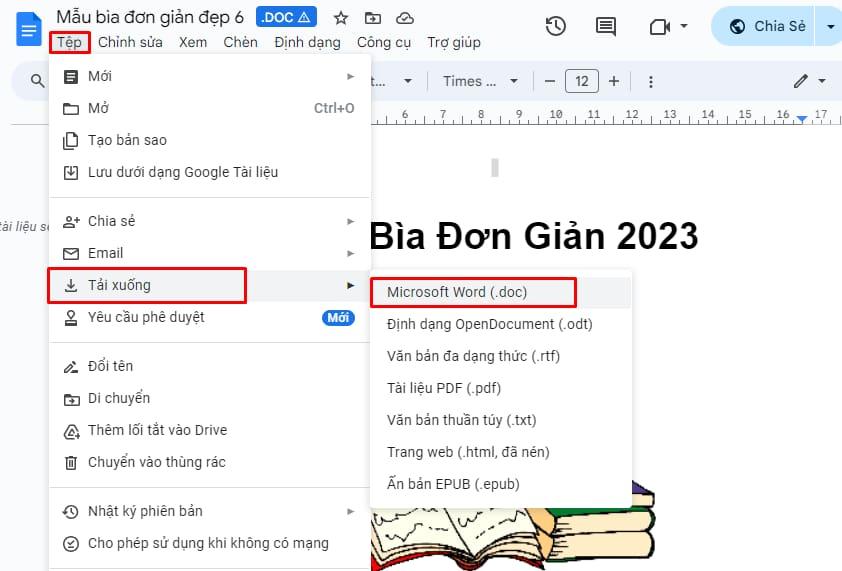Open the camera meeting options arrow

tap(684, 26)
